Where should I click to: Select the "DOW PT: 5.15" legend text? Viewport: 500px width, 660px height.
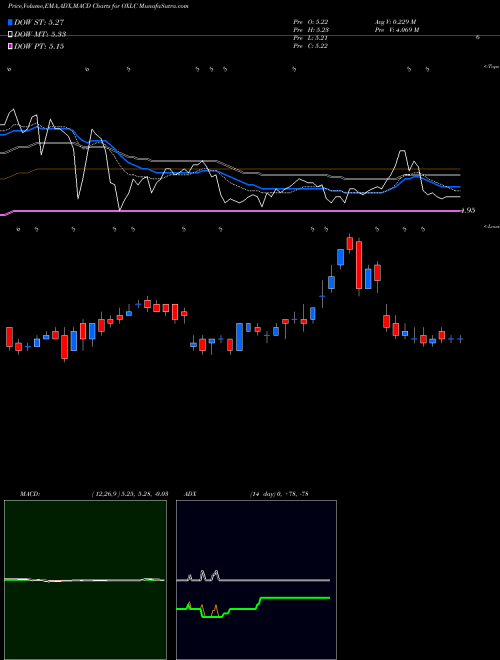point(39,46)
